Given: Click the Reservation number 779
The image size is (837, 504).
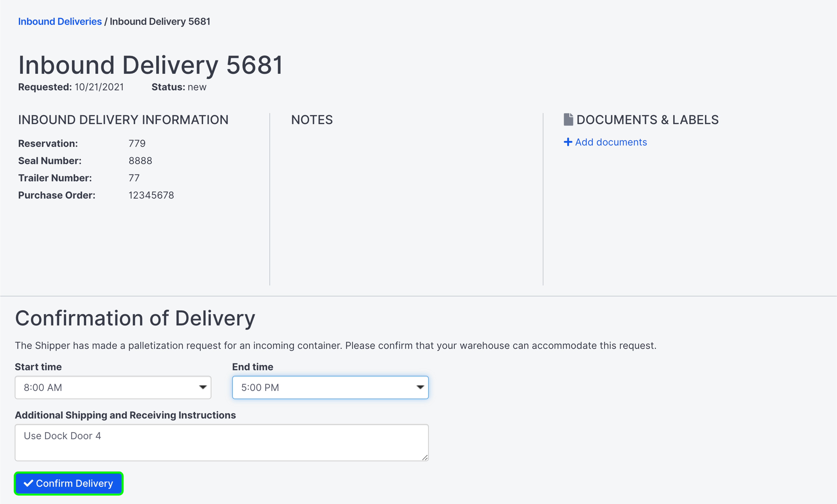Looking at the screenshot, I should tap(137, 143).
